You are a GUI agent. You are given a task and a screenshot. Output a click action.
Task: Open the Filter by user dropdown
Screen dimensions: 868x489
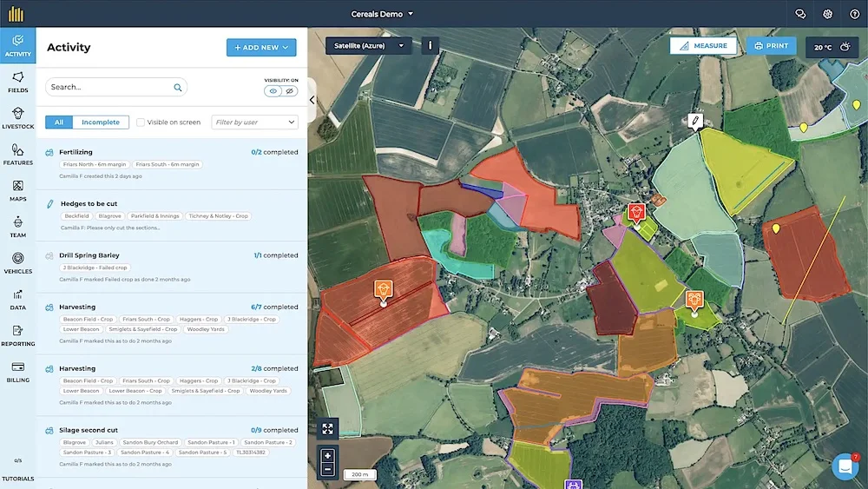255,122
